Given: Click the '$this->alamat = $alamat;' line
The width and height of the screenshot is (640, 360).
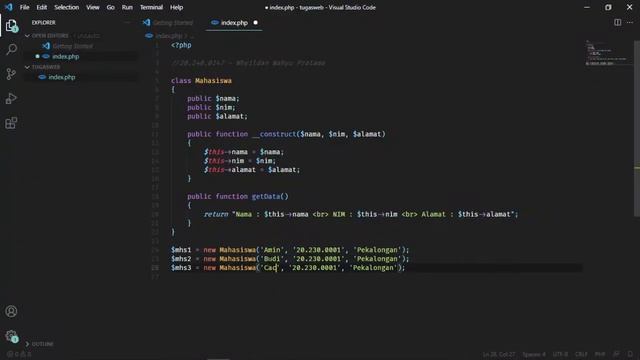Looking at the screenshot, I should (252, 170).
